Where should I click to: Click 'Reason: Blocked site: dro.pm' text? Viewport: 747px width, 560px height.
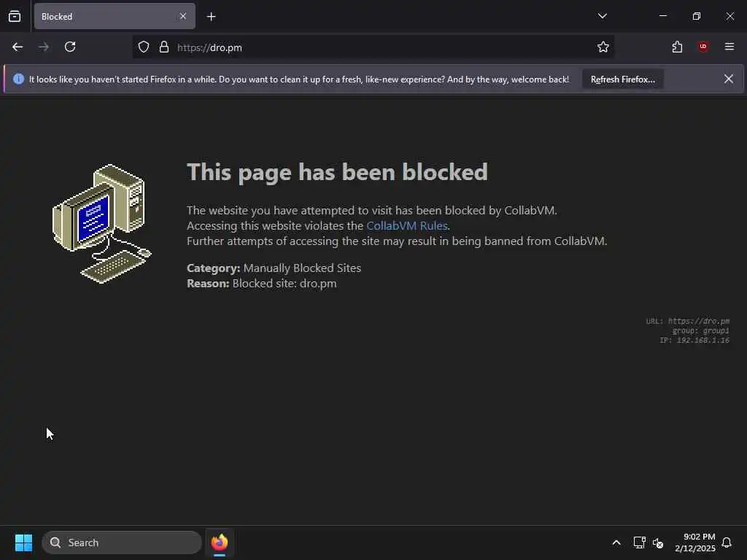coord(262,284)
